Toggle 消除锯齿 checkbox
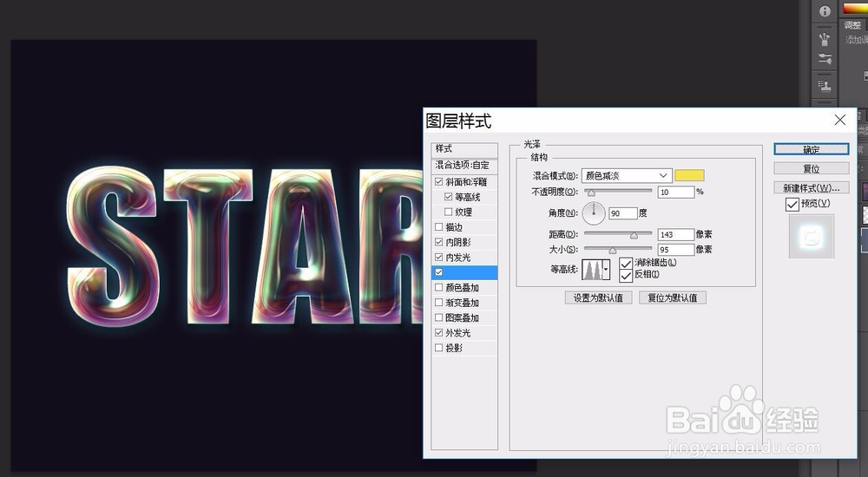 tap(626, 264)
